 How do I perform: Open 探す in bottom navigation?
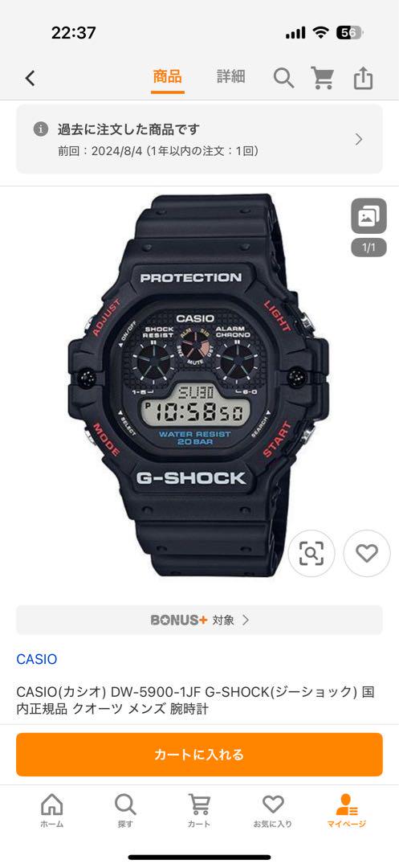click(x=125, y=810)
